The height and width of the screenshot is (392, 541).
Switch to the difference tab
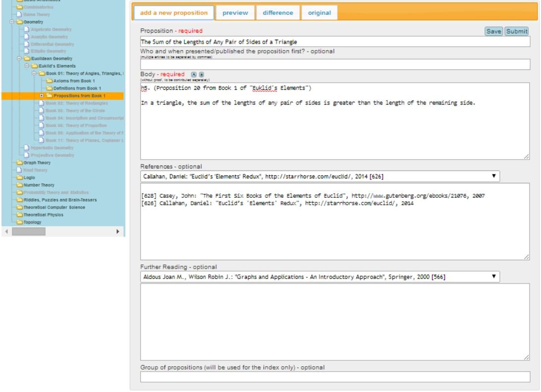tap(277, 13)
